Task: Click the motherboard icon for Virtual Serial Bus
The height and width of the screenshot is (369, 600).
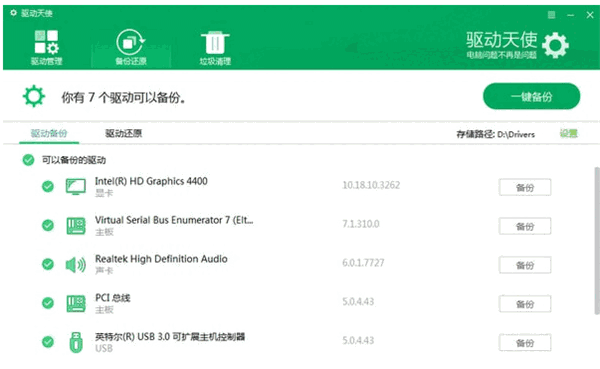Action: 76,225
